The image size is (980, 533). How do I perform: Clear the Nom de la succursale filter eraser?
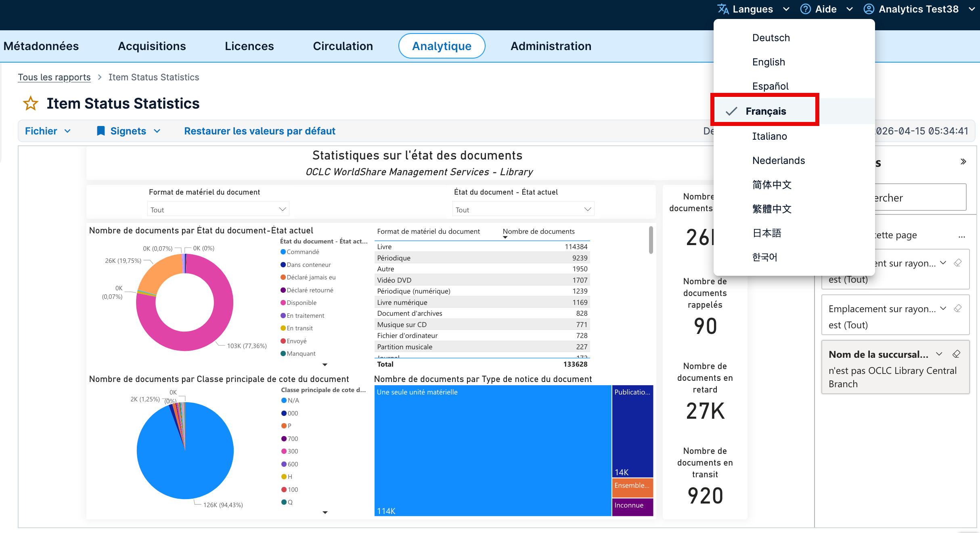pos(956,354)
